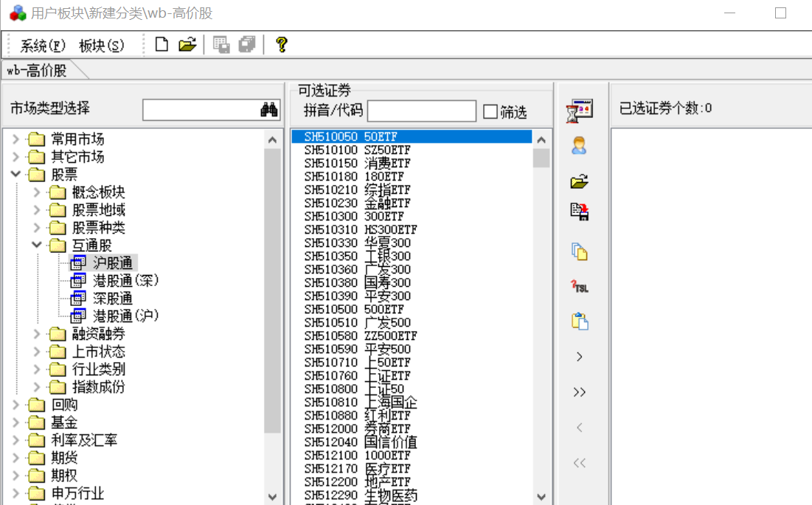
Task: Click the binoculars search icon
Action: point(268,109)
